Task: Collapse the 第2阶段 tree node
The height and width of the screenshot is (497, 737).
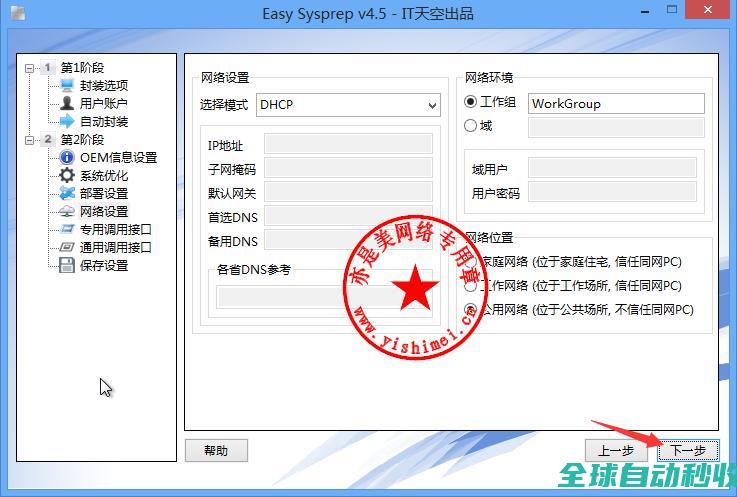Action: (x=30, y=140)
